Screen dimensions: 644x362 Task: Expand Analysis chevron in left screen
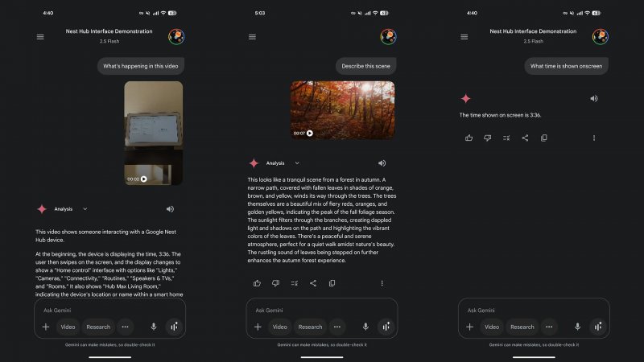[x=85, y=209]
